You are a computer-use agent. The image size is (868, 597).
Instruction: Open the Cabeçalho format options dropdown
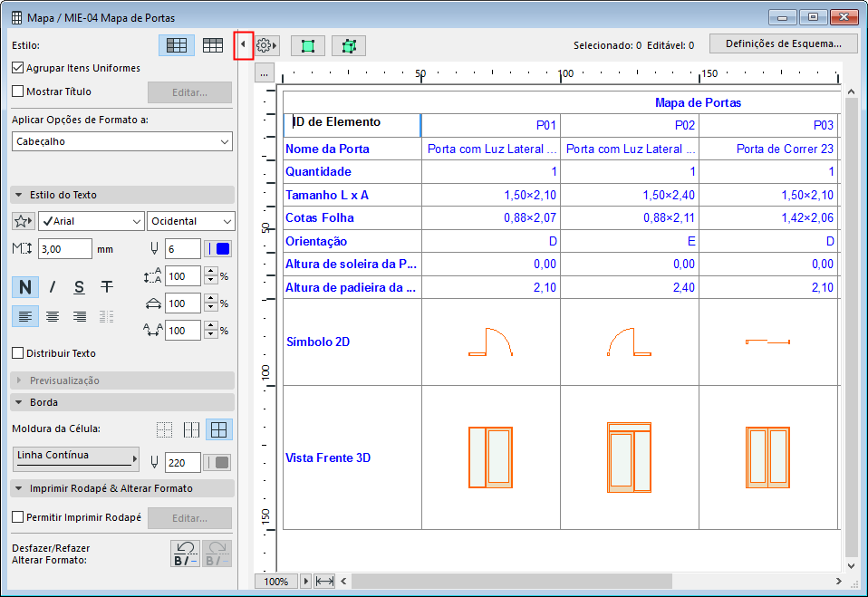click(x=122, y=141)
